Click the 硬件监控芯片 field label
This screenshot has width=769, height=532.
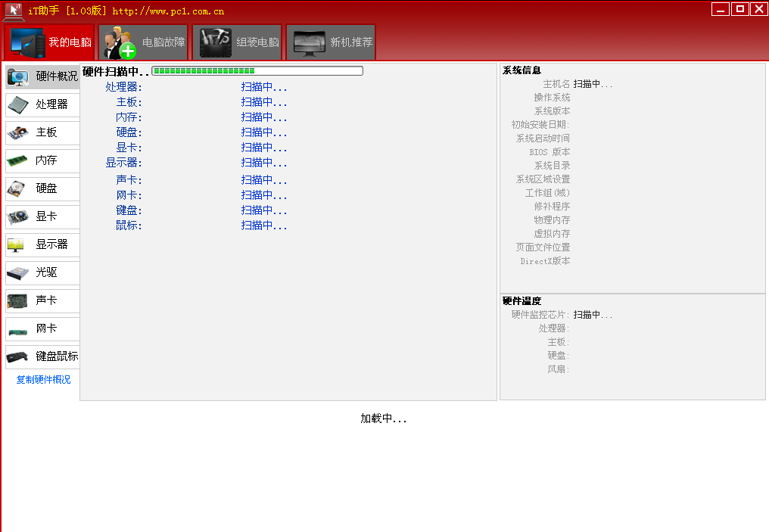tap(540, 315)
